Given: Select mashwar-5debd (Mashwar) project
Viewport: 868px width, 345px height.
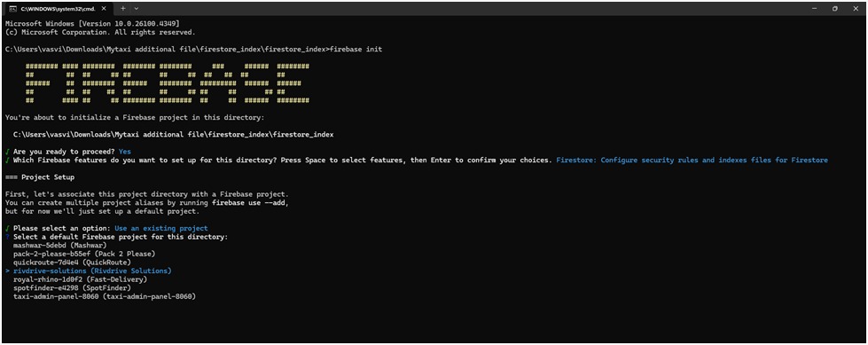Looking at the screenshot, I should click(59, 246).
